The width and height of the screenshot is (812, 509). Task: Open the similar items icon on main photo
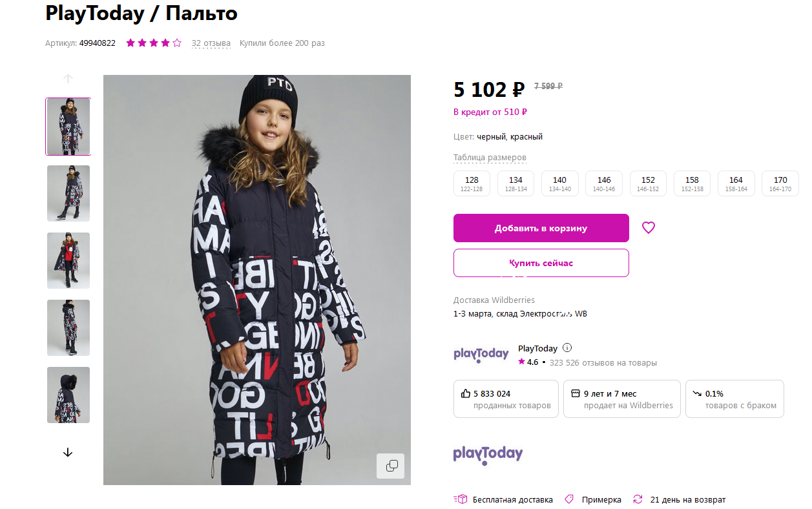pos(391,466)
